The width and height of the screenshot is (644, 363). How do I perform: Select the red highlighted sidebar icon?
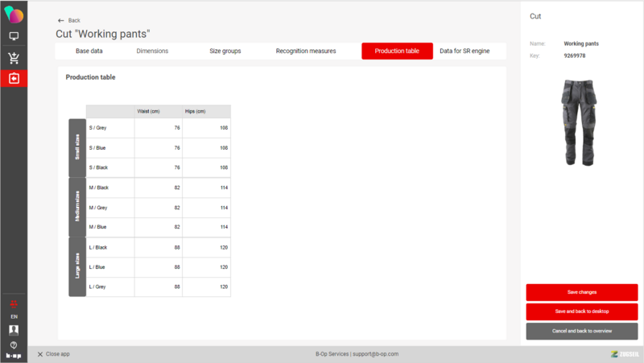(14, 78)
